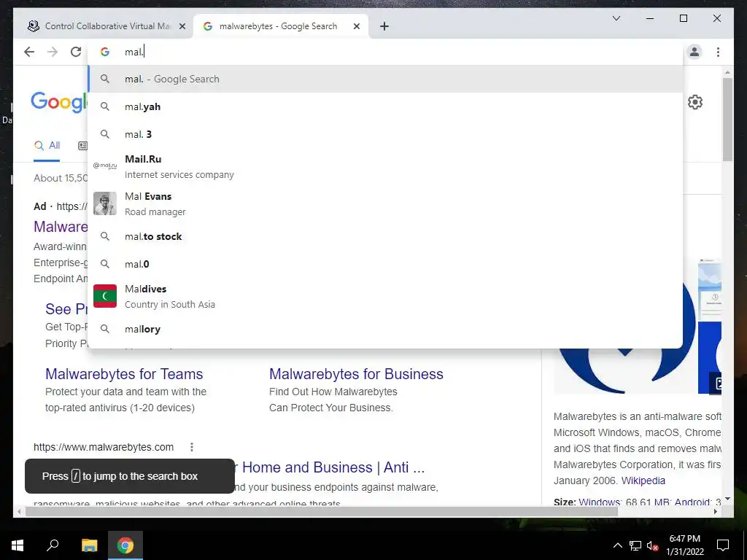Go back with the browser back arrow
The image size is (747, 560).
[29, 52]
